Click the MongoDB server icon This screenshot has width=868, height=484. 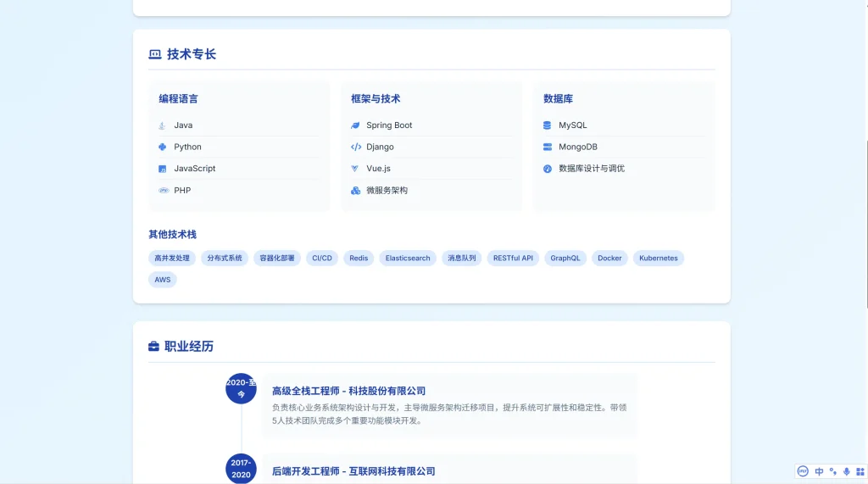(548, 147)
